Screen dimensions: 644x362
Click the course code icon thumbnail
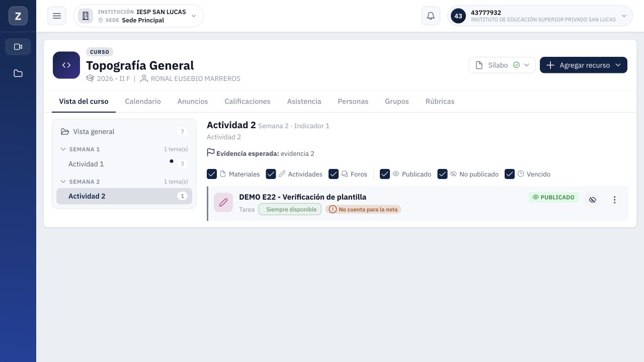(66, 65)
